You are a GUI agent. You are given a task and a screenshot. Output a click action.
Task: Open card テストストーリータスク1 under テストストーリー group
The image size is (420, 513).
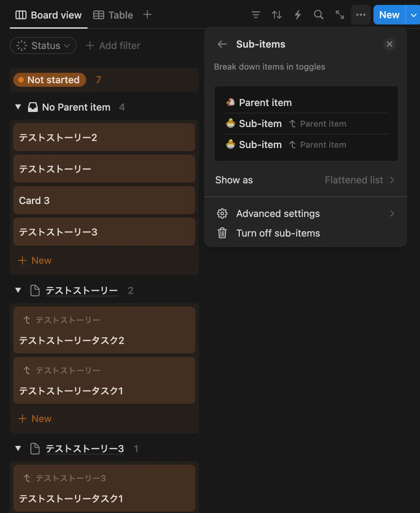point(104,380)
